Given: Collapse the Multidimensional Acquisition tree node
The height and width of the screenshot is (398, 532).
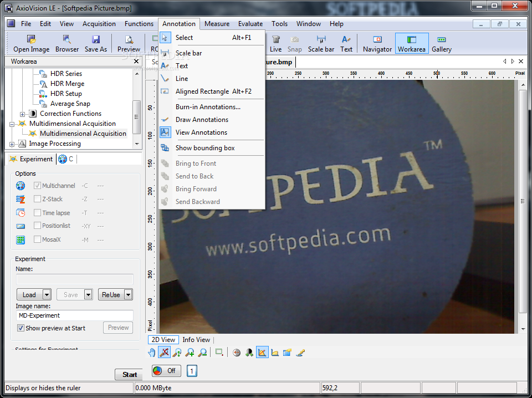Looking at the screenshot, I should [12, 124].
